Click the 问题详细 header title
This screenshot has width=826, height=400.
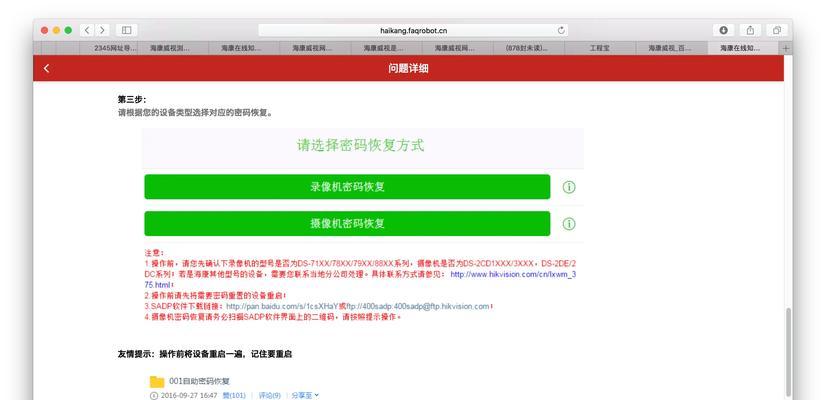(x=408, y=69)
